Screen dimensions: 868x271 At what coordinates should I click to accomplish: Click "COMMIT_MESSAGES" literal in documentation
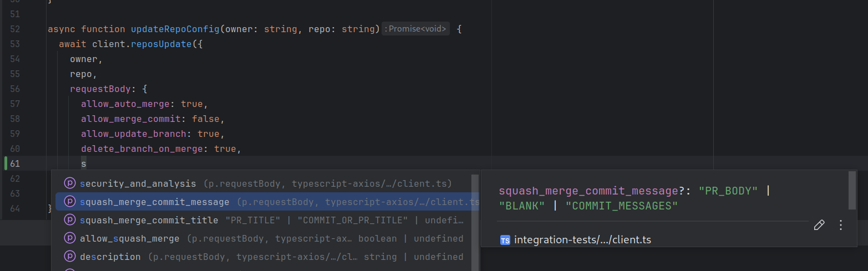pyautogui.click(x=622, y=206)
